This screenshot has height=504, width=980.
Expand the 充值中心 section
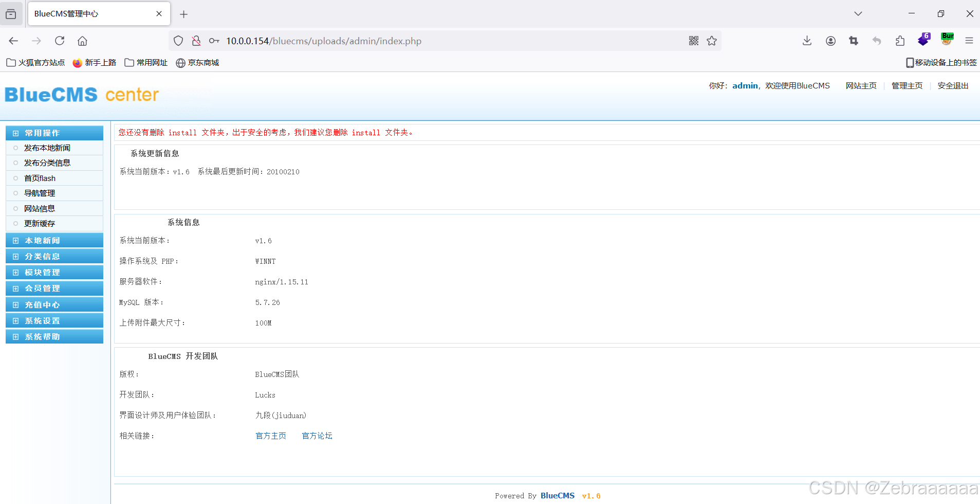[54, 305]
